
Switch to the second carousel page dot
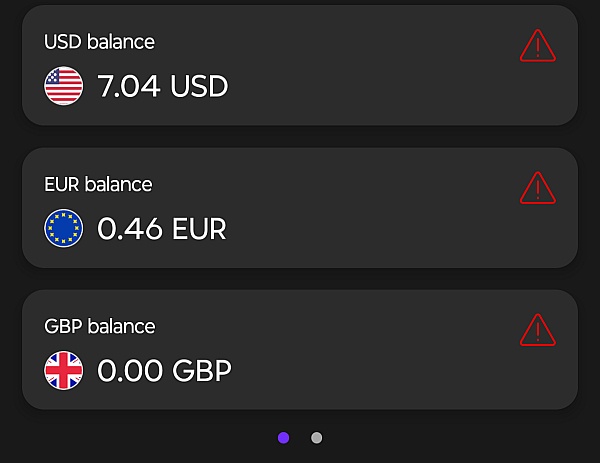coord(316,437)
